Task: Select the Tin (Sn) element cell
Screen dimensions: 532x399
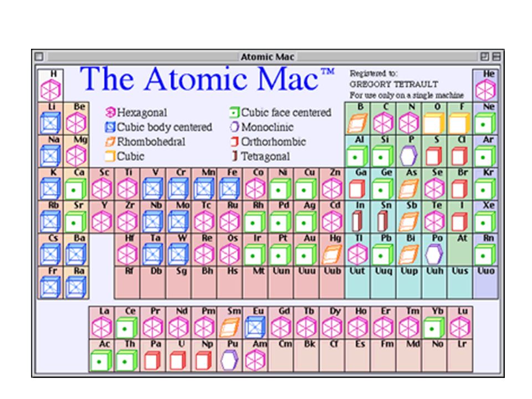Action: point(383,217)
